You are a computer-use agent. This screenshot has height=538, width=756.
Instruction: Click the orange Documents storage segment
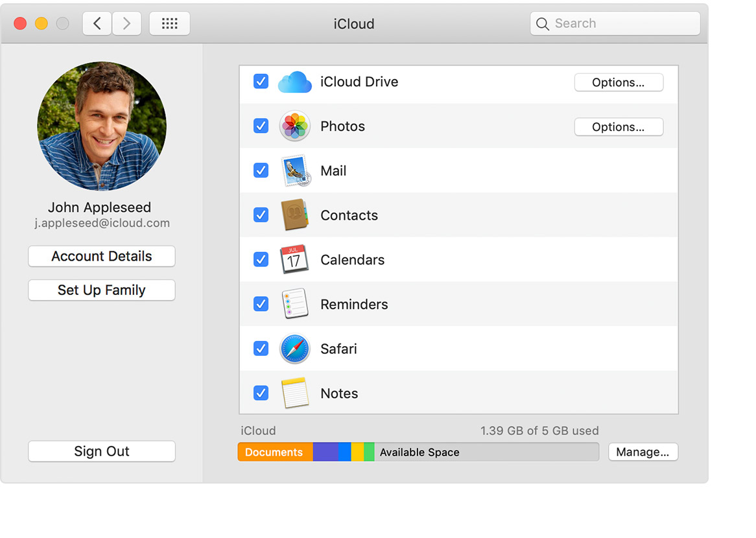(x=275, y=452)
